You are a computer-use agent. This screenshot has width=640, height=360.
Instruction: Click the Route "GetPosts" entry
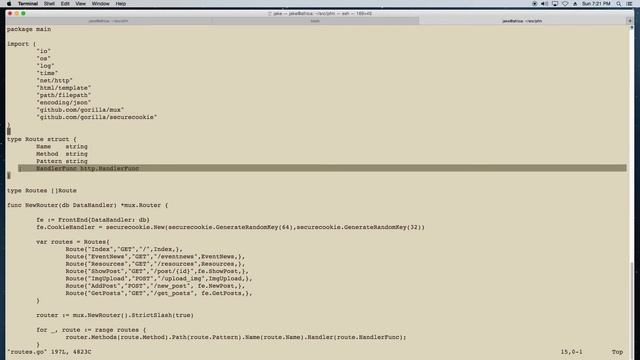[159, 294]
